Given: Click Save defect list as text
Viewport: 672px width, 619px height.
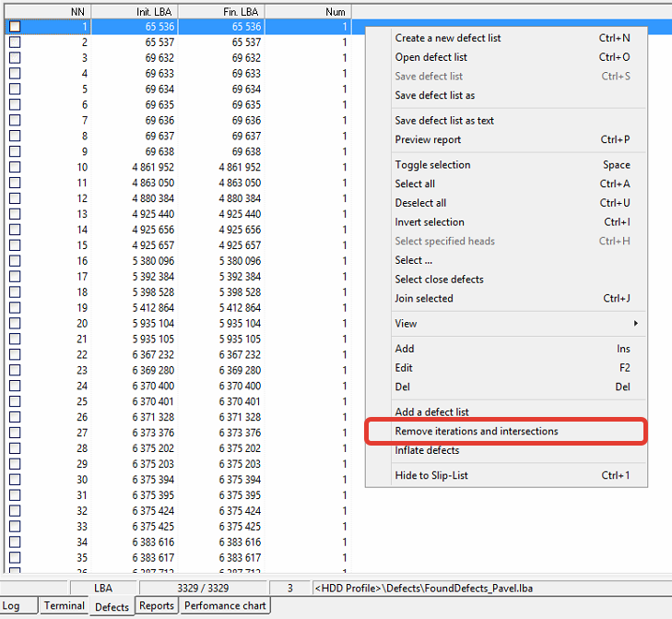Looking at the screenshot, I should [x=444, y=120].
